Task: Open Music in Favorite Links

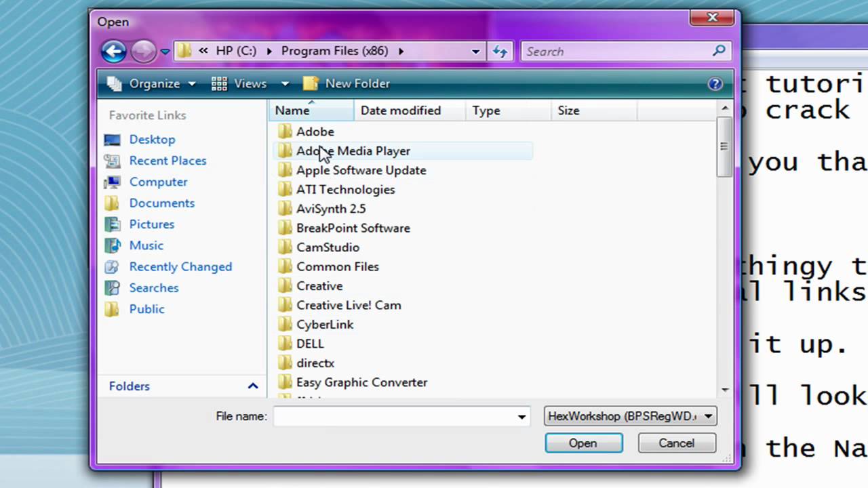Action: point(146,245)
